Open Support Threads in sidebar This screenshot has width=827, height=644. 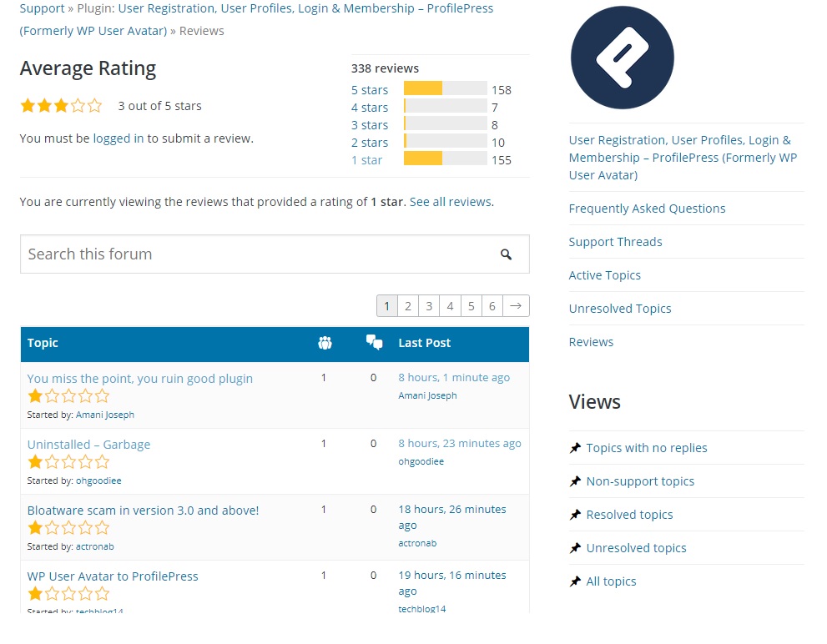click(616, 242)
